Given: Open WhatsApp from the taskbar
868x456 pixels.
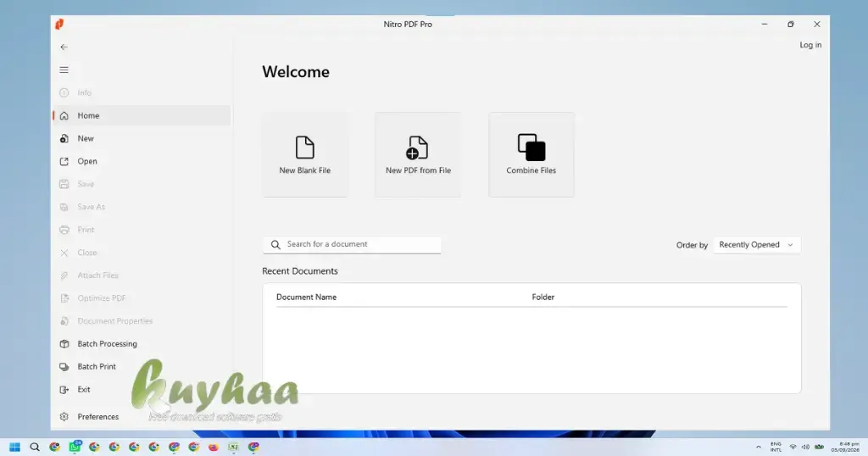Looking at the screenshot, I should pyautogui.click(x=75, y=447).
